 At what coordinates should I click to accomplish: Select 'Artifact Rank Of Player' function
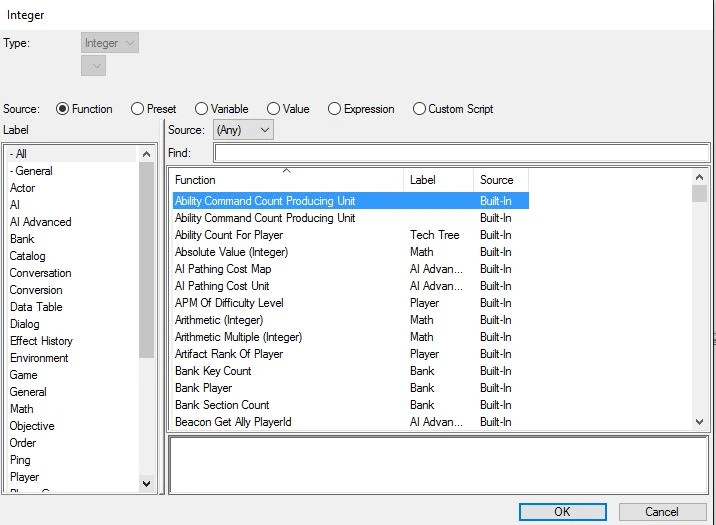point(351,354)
